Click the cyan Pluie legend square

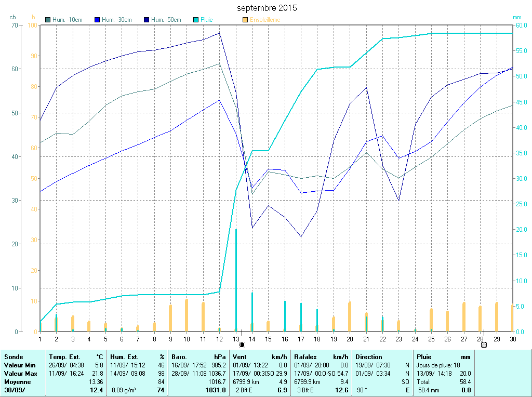[196, 20]
